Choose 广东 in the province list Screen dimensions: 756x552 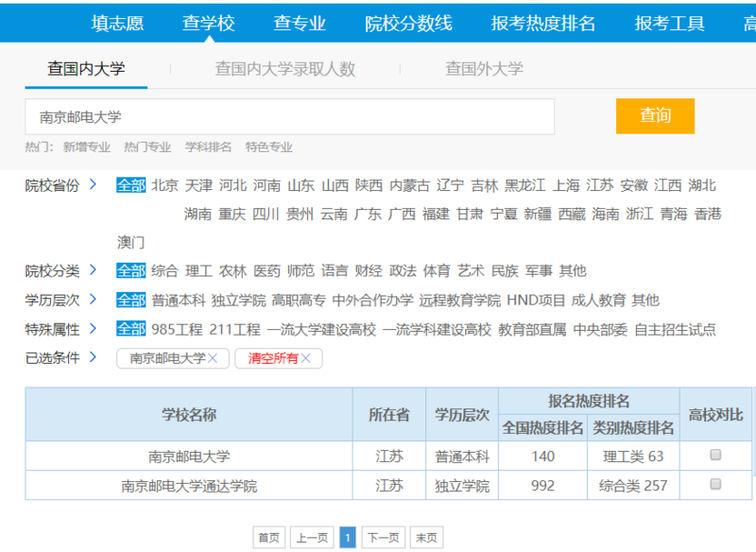(368, 214)
